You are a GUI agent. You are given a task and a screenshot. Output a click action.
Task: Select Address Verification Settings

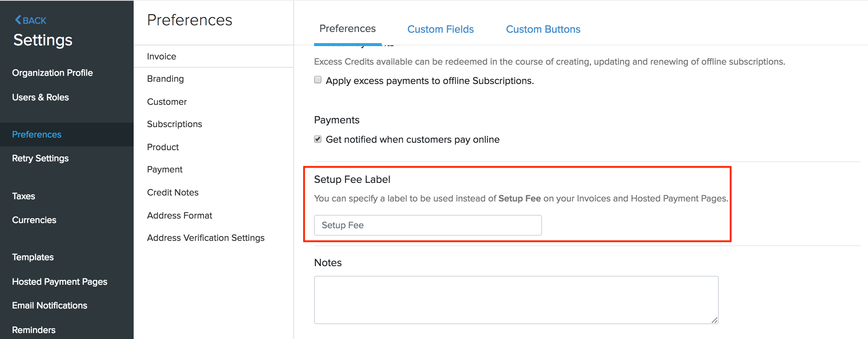coord(206,238)
